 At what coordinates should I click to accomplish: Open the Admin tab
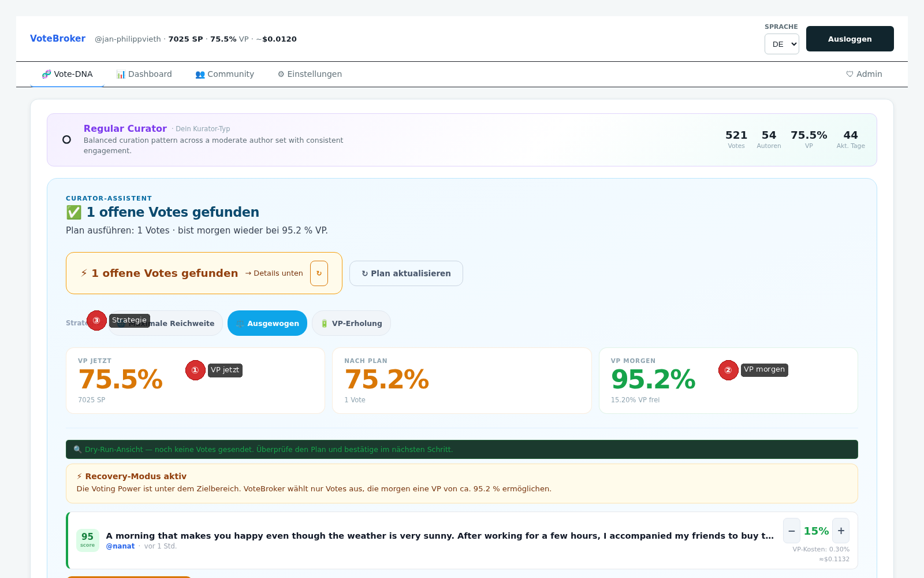[864, 75]
